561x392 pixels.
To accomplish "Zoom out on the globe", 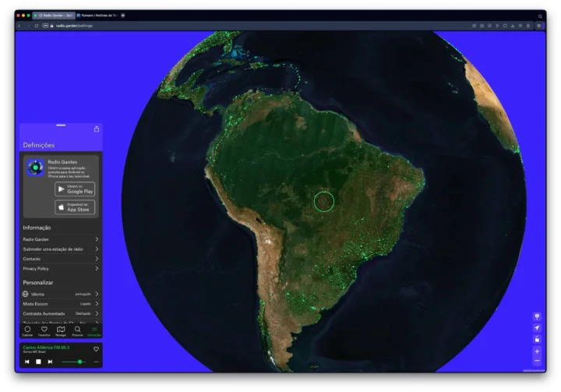I will coord(537,361).
